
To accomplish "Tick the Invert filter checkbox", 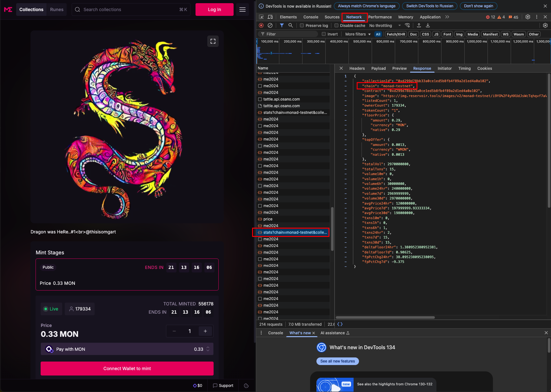I will point(324,34).
